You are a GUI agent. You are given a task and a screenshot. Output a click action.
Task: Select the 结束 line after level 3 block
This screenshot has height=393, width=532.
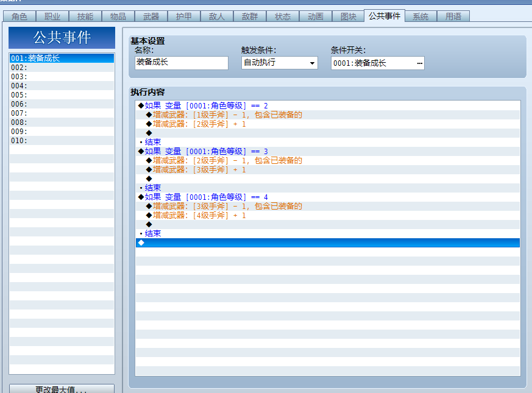(328, 188)
